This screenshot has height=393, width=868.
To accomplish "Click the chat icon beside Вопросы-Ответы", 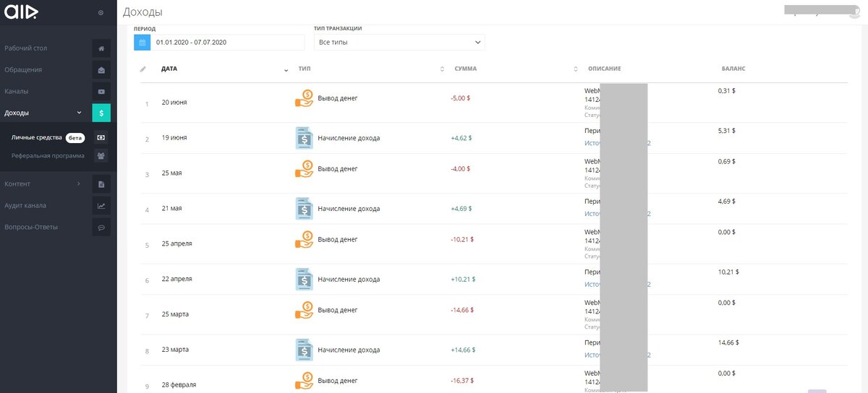I will click(x=101, y=227).
